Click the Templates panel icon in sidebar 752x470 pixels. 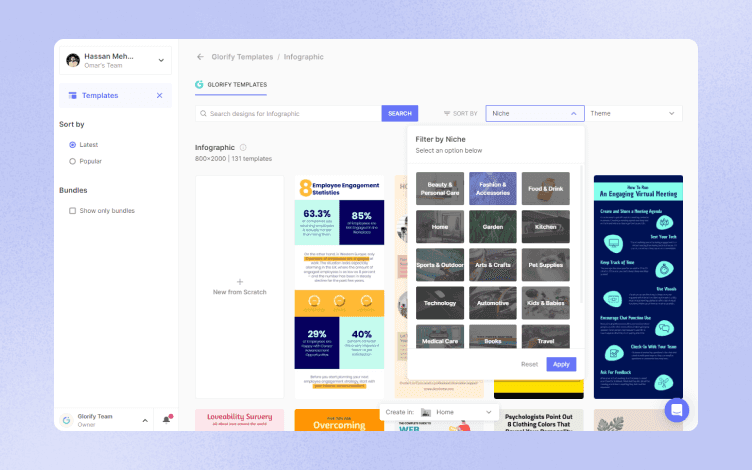72,95
